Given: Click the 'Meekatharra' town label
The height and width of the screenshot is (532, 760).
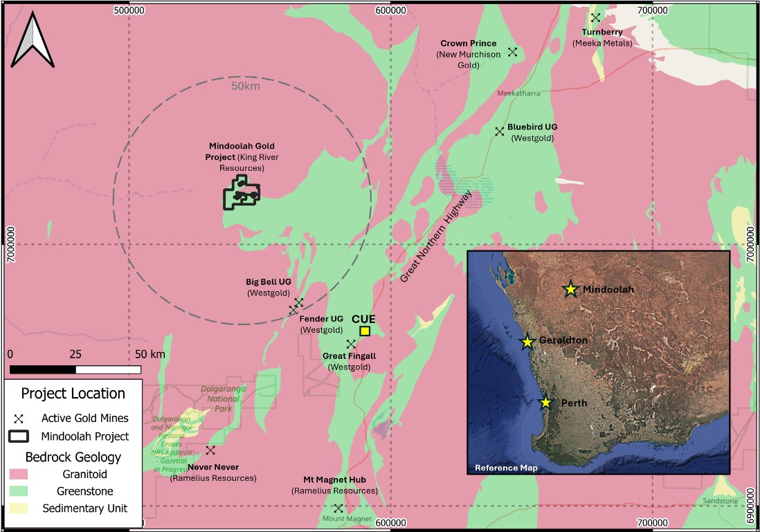Looking at the screenshot, I should (x=518, y=93).
